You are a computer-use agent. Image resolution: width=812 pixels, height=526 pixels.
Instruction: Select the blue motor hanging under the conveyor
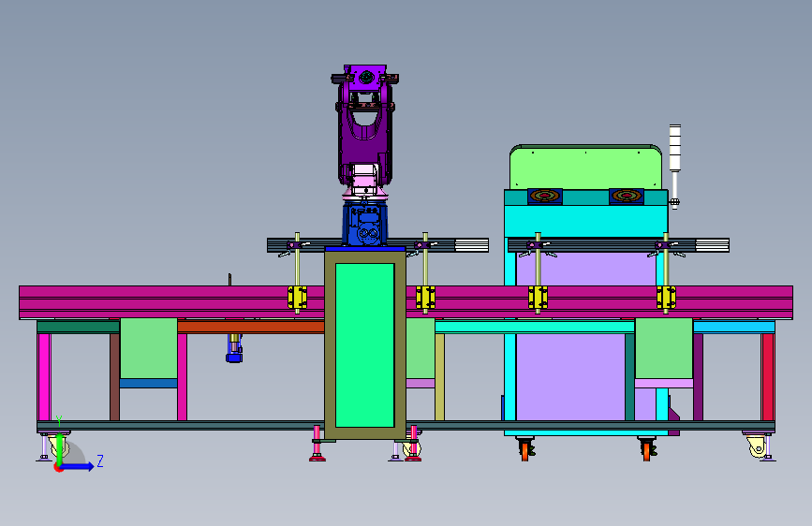pos(234,348)
